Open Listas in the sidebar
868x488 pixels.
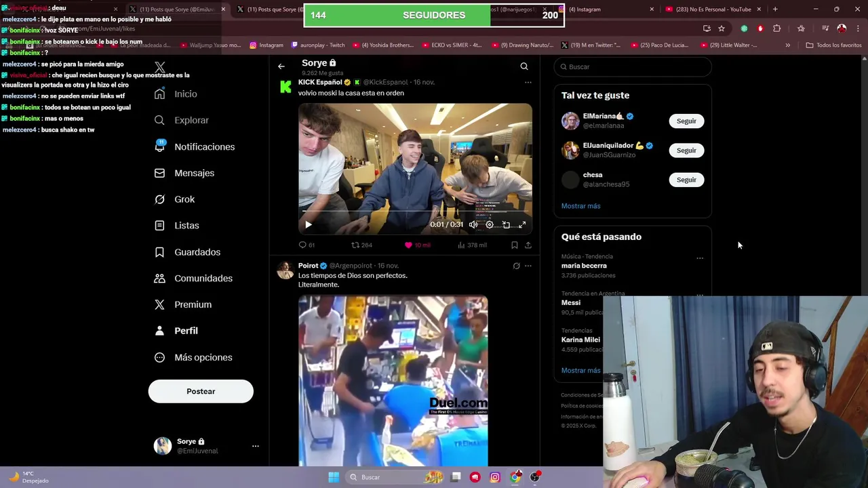(x=176, y=226)
